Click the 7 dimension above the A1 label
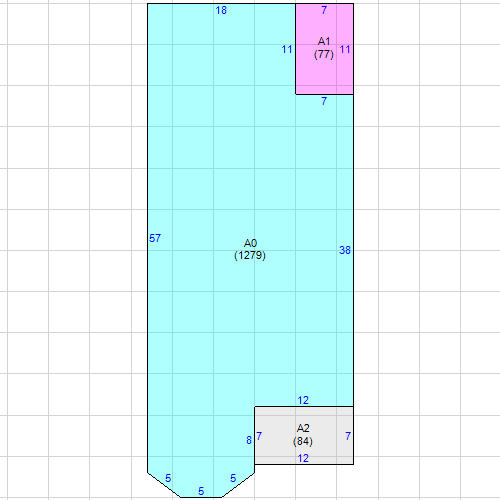 [x=324, y=10]
